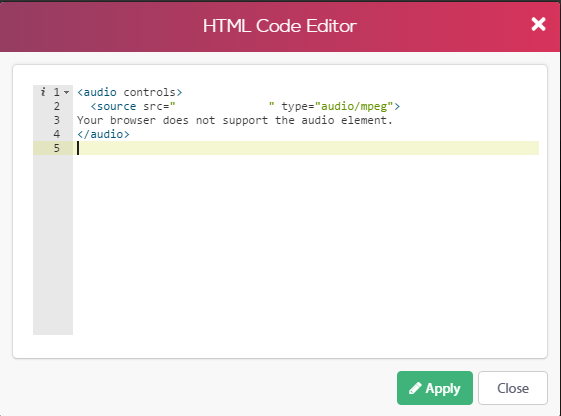The height and width of the screenshot is (416, 561).
Task: Place cursor inside the empty src attribute value
Action: (x=222, y=106)
